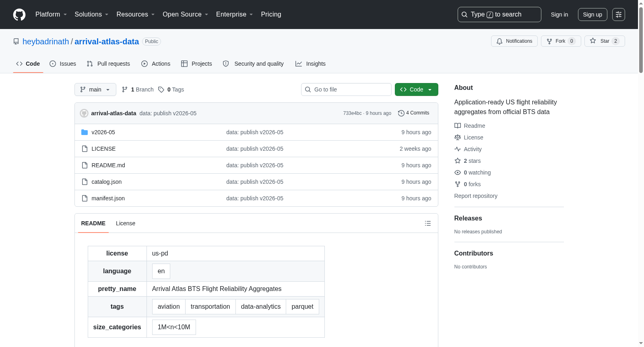
Task: Click the 'Arrival Atlas BTS Flight Reliability Aggregates' text
Action: pos(217,289)
